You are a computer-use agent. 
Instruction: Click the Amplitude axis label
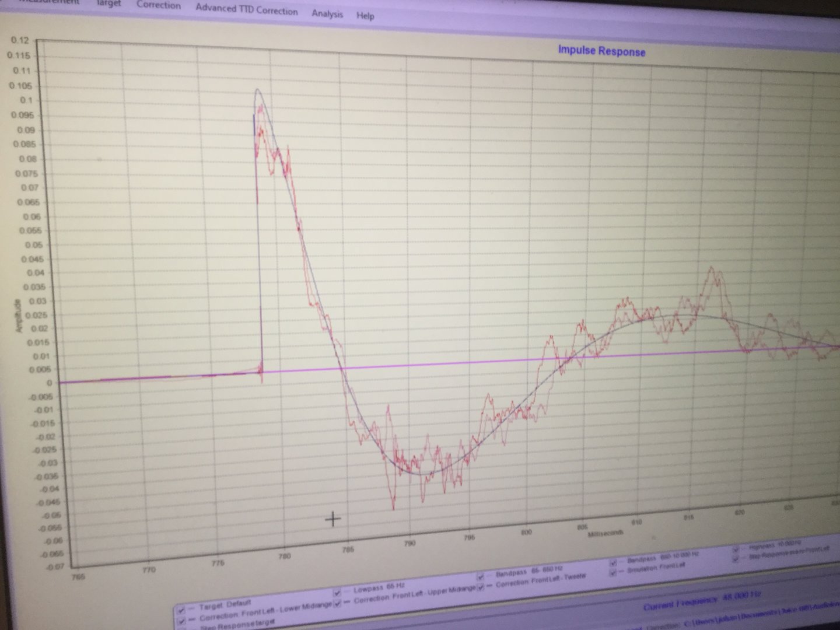pyautogui.click(x=18, y=316)
